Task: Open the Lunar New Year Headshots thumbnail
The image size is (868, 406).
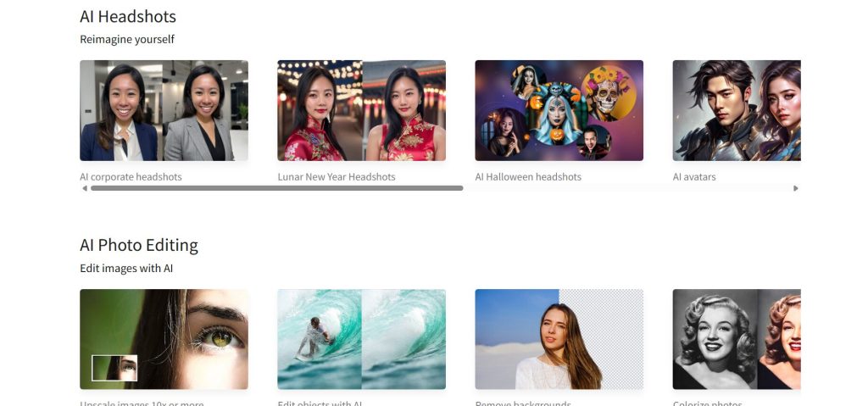Action: tap(361, 110)
